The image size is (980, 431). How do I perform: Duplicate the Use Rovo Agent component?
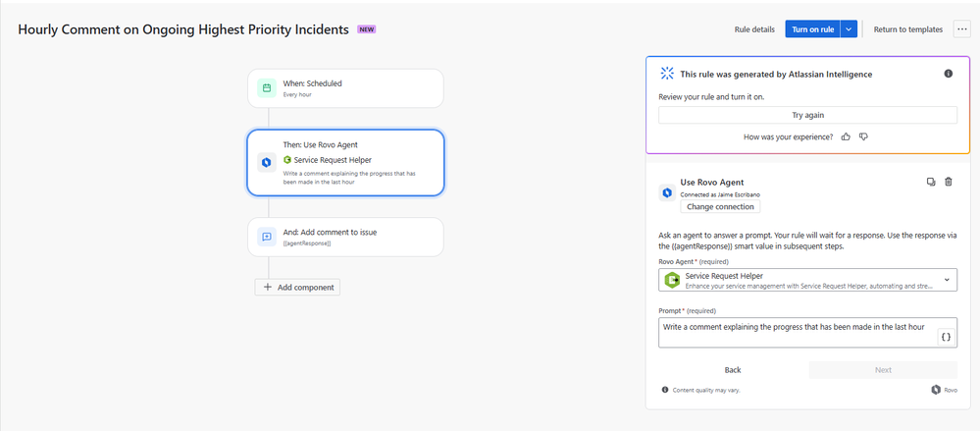click(x=931, y=182)
